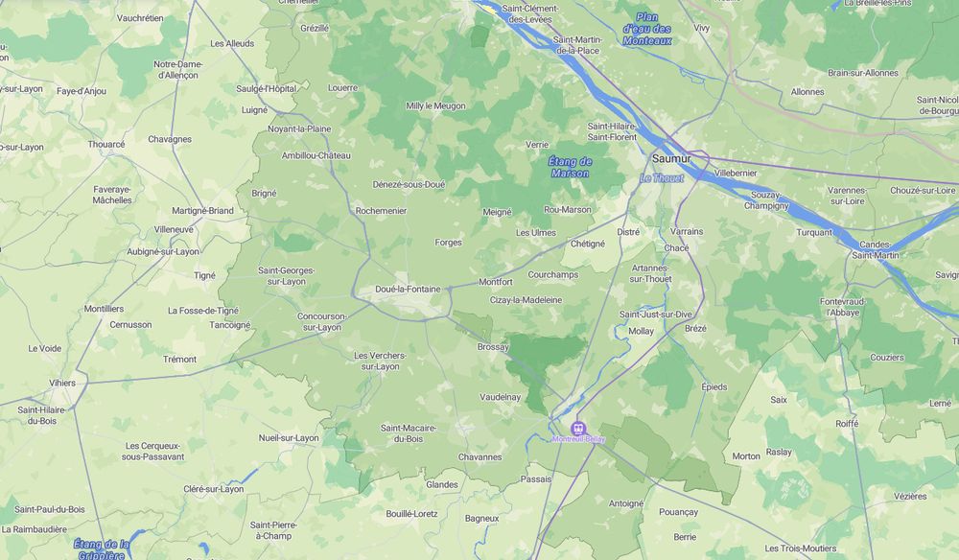Click the Plan d'eau des Monteaux label
959x560 pixels.
pos(646,29)
